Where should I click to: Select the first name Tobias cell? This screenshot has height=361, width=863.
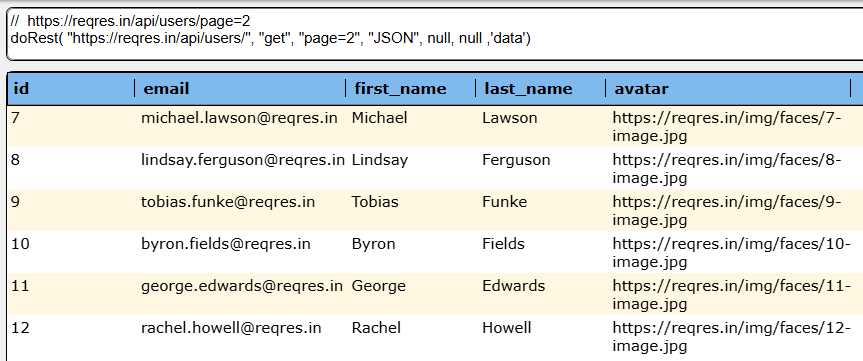point(375,201)
